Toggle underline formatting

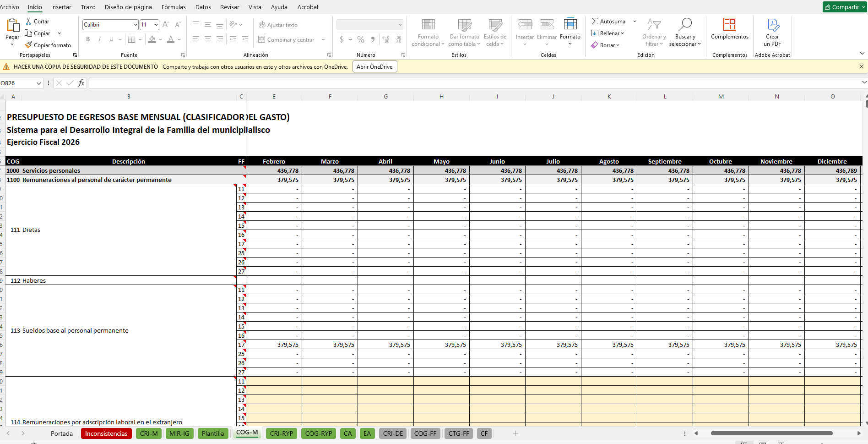coord(111,39)
